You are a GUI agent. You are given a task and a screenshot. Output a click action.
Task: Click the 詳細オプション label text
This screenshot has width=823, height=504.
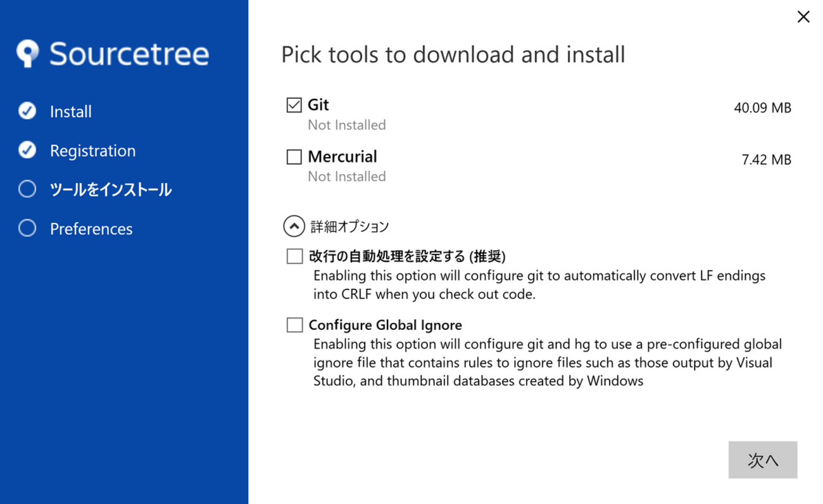point(349,226)
